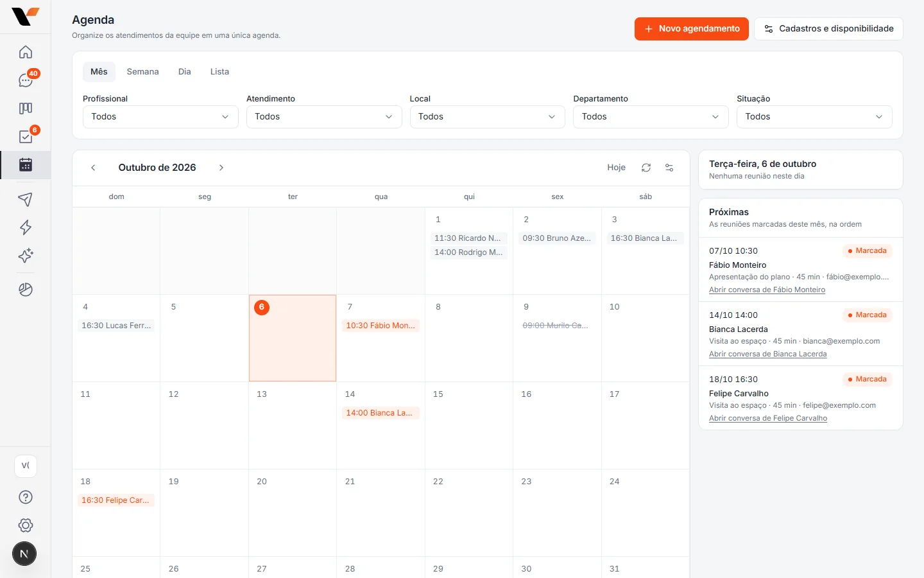Click the app logo at top left

coord(26,17)
